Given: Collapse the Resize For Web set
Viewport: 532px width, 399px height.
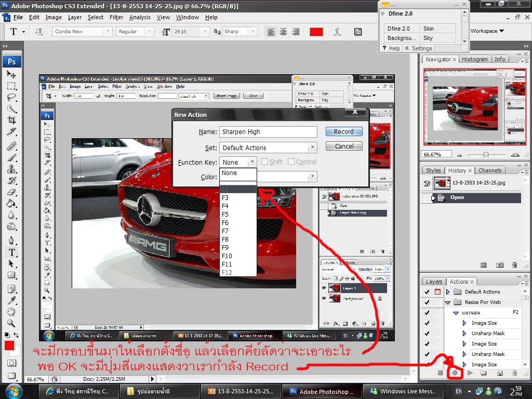Looking at the screenshot, I should point(447,302).
